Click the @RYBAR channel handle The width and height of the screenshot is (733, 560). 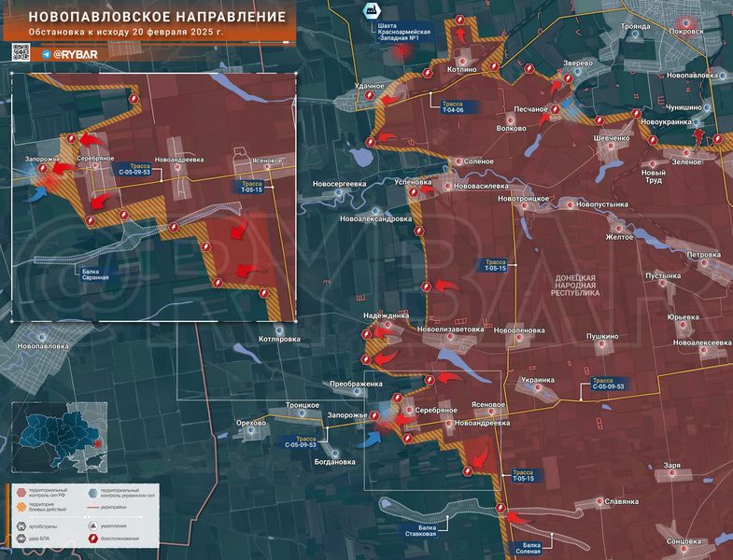(x=75, y=54)
